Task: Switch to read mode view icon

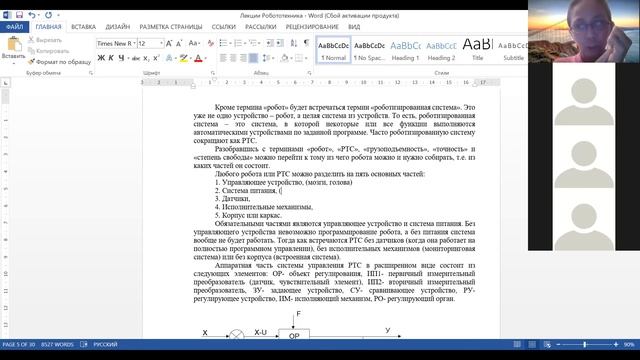Action: (x=517, y=344)
